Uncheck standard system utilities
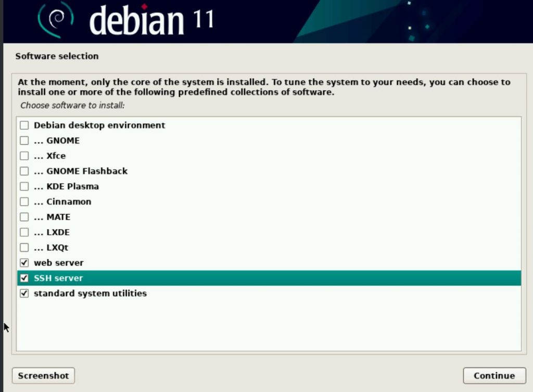 point(23,293)
